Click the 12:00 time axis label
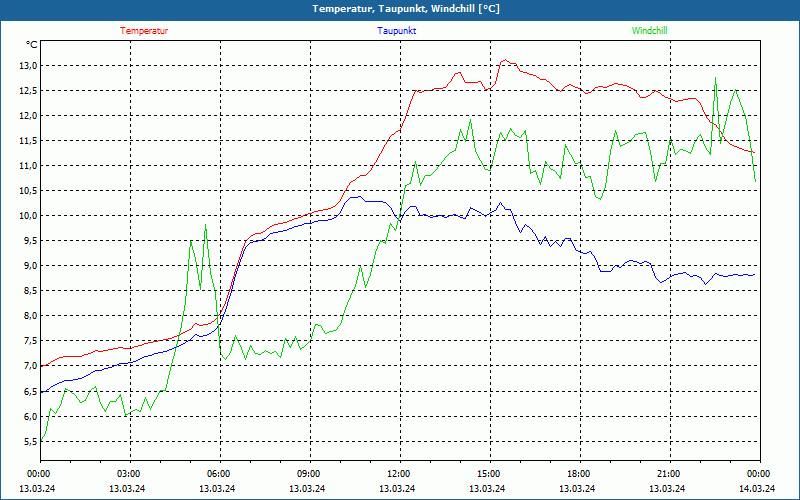This screenshot has height=500, width=800. 400,474
